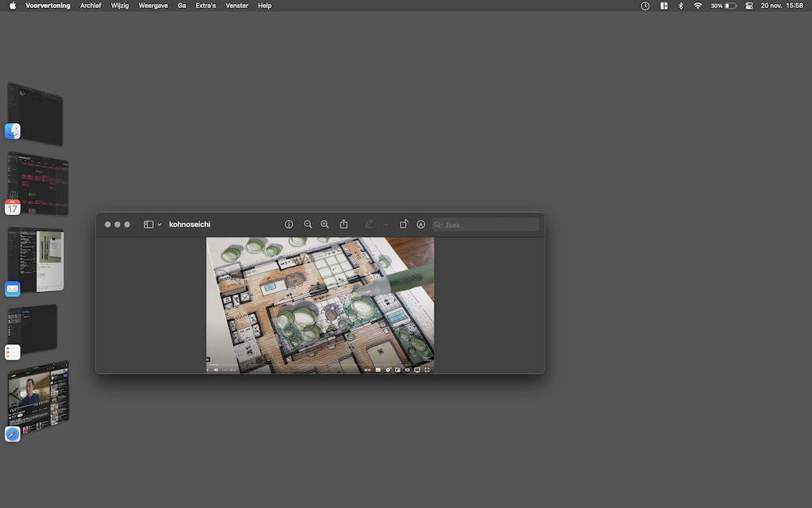Open the Bluetooth status menu
812x508 pixels.
click(x=681, y=6)
